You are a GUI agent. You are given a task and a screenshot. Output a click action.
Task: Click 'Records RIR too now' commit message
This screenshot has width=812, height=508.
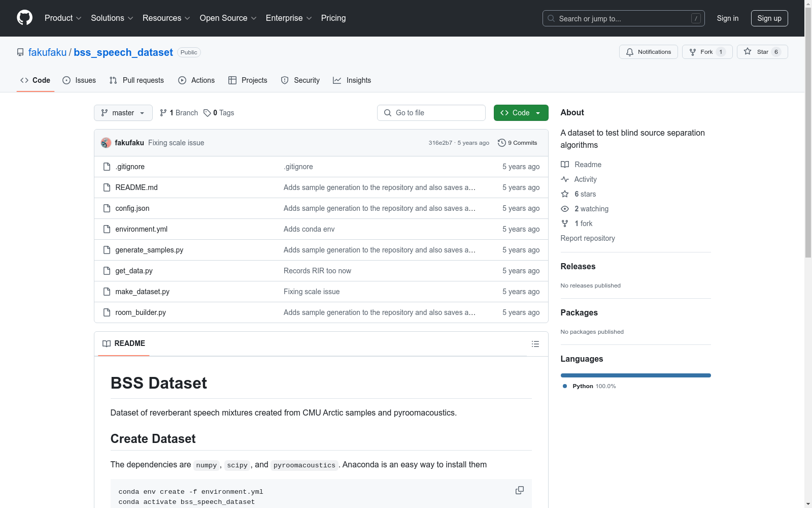click(x=317, y=271)
